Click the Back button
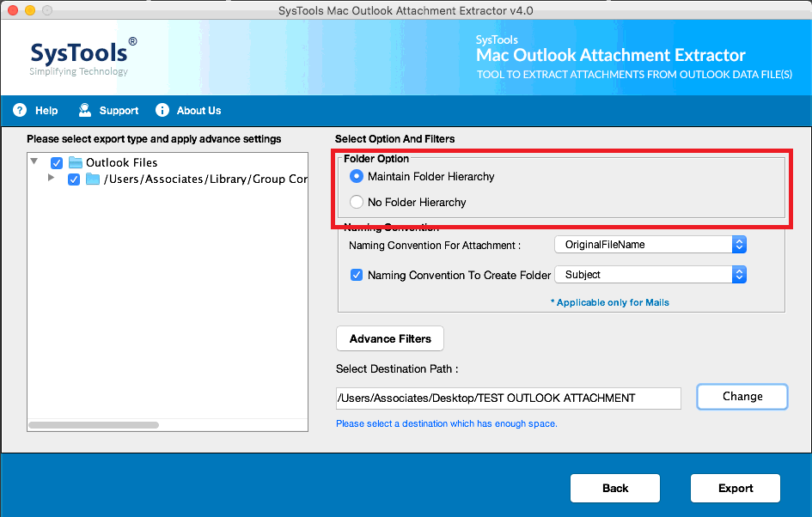 tap(615, 488)
